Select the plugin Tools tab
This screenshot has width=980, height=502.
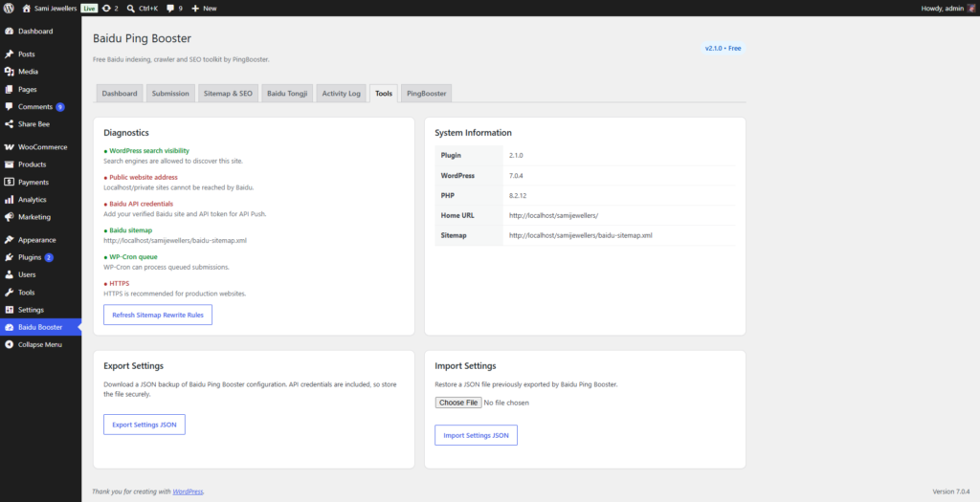[x=384, y=94]
